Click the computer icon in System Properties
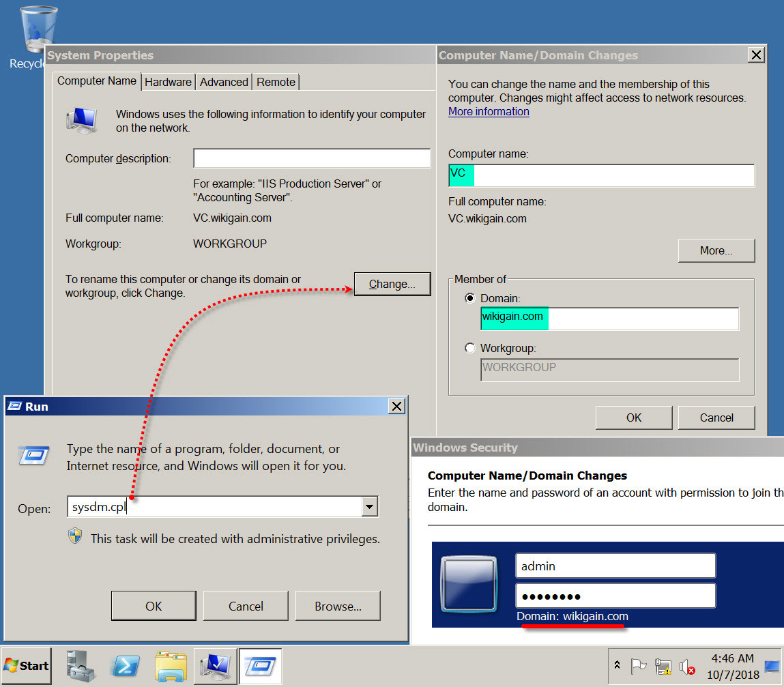Image resolution: width=784 pixels, height=687 pixels. [x=82, y=121]
